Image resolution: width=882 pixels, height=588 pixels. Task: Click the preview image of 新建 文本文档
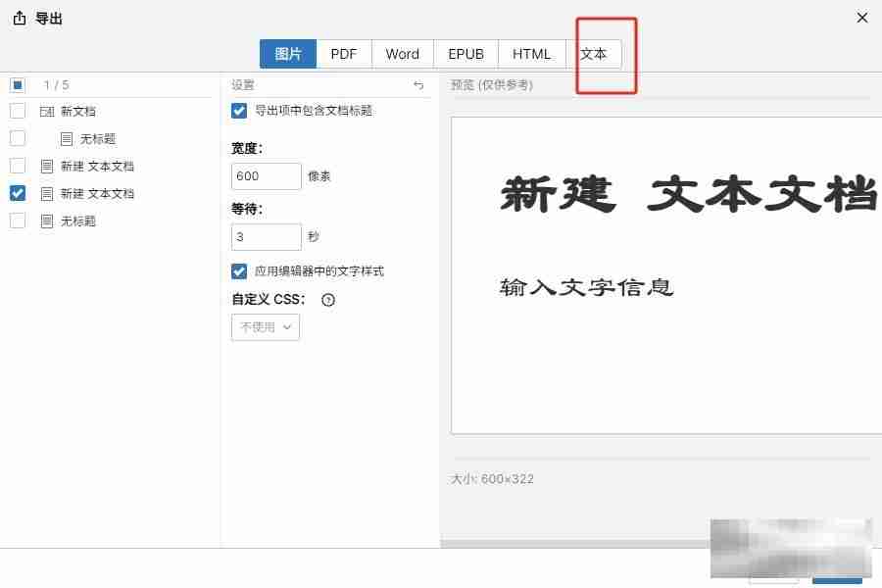click(666, 275)
